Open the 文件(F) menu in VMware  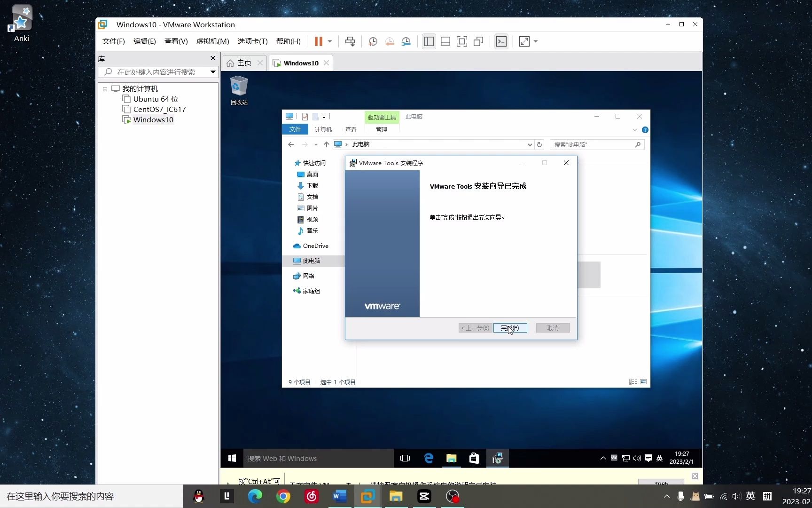(x=113, y=41)
